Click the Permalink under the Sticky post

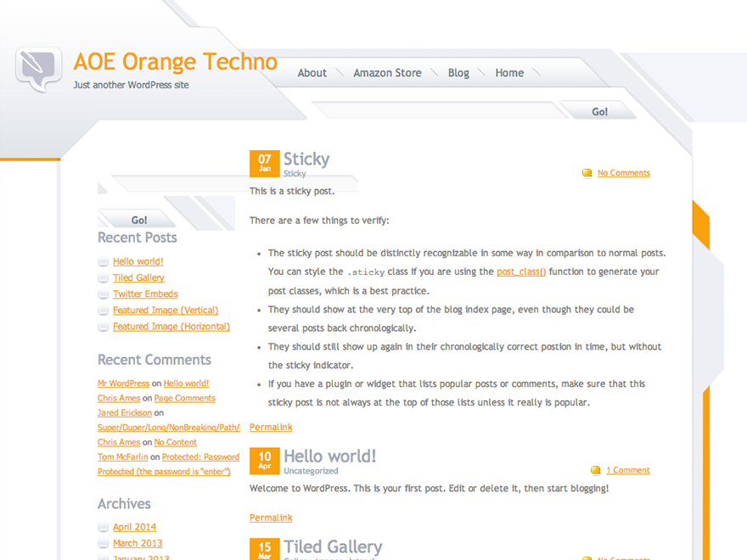(x=270, y=427)
